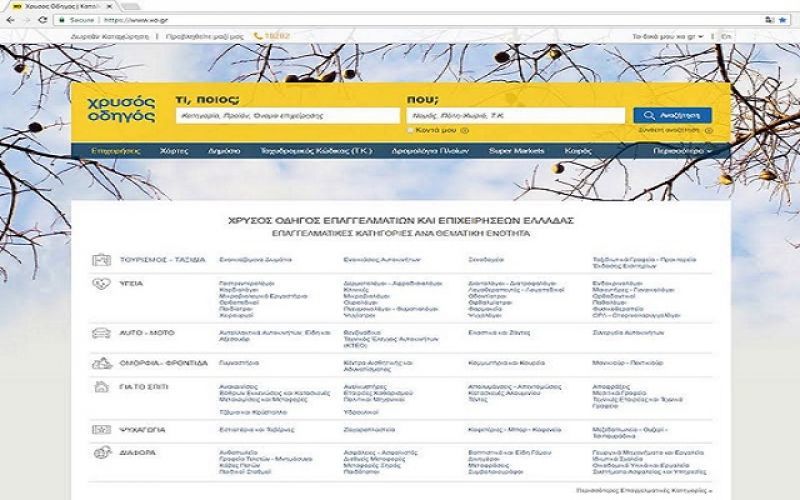
Task: Open the Καιρός weather tab
Action: click(x=578, y=151)
